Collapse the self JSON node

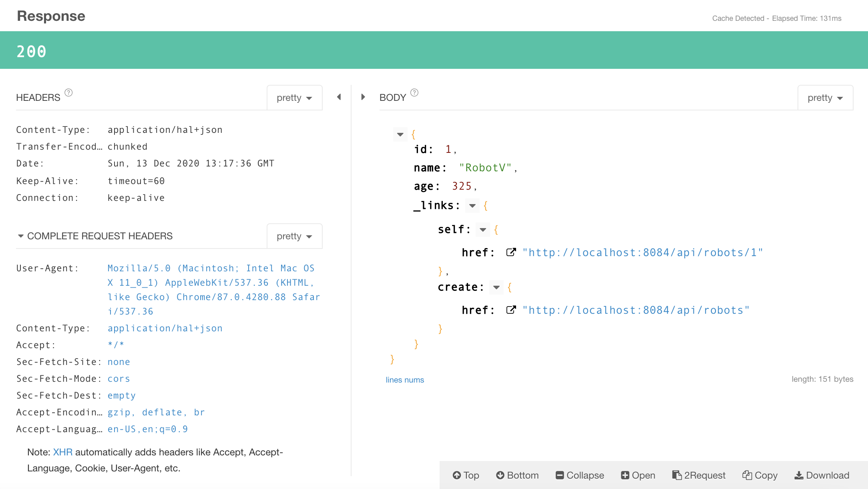coord(483,230)
